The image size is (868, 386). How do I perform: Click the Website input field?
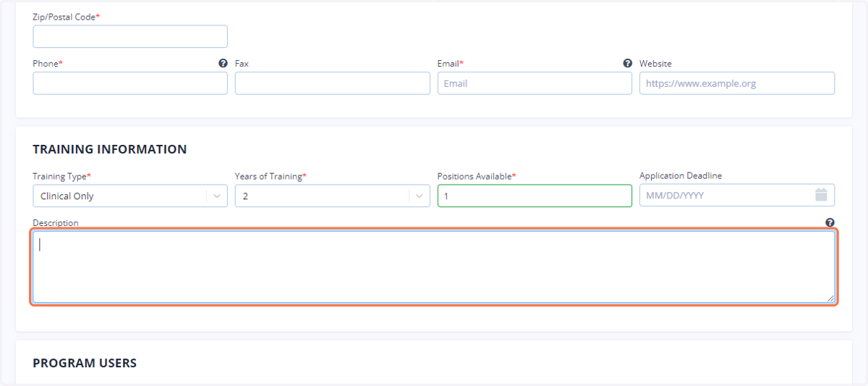(737, 83)
